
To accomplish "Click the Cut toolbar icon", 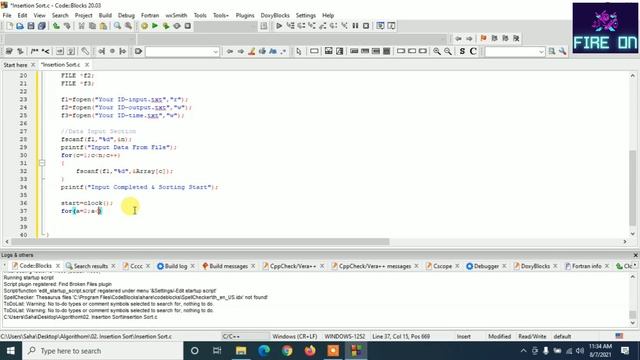I will 82,26.
